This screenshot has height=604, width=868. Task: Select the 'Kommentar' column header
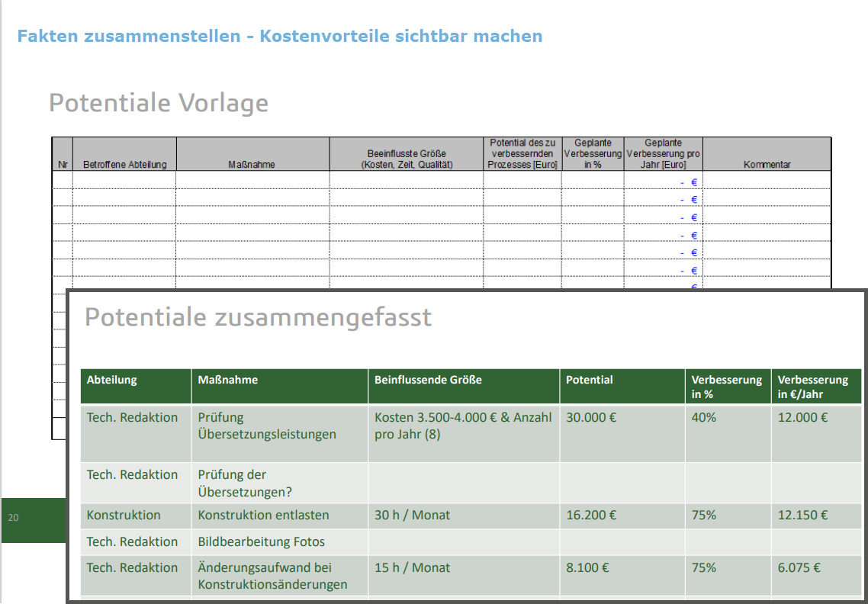coord(767,154)
